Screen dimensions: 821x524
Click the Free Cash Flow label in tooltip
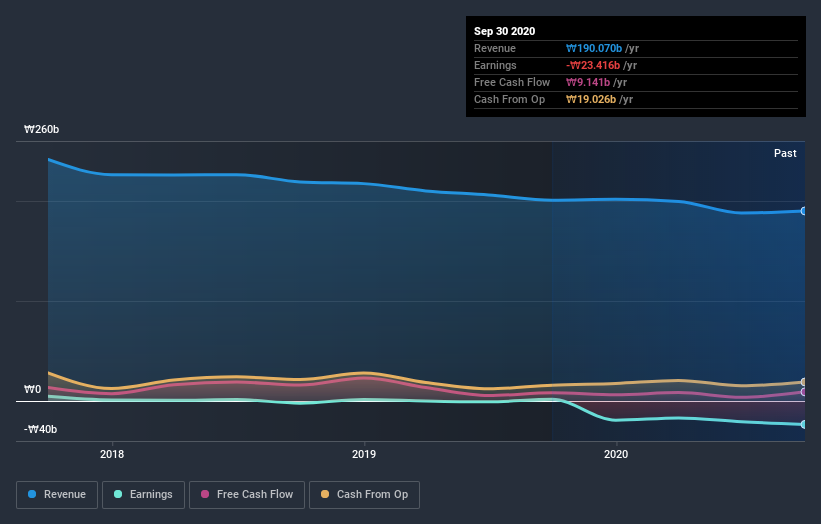pyautogui.click(x=512, y=82)
